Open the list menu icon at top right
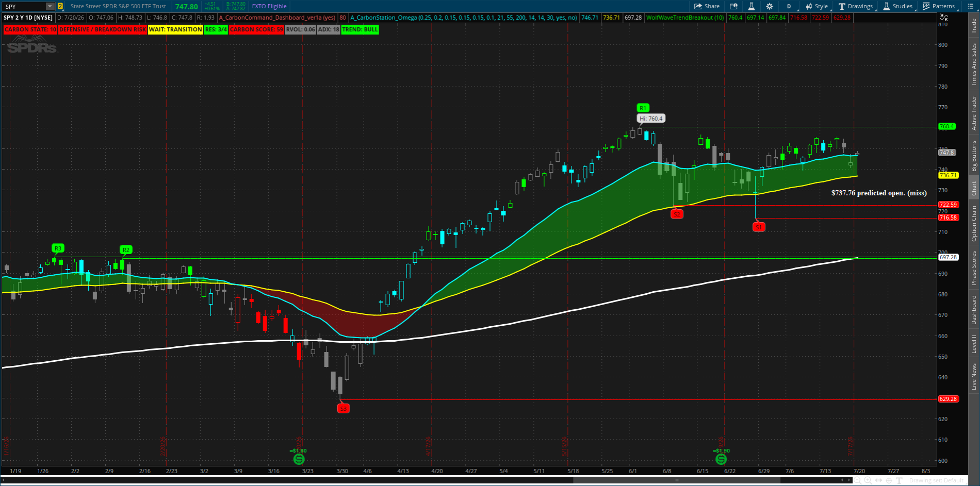Viewport: 980px width, 486px height. (x=971, y=6)
